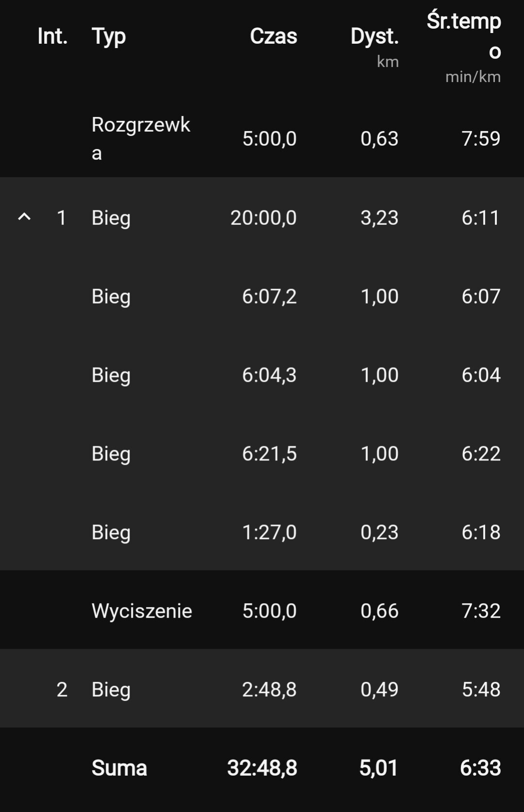Select the Wyciszenie cool-down row label
Screen dimensions: 524x812
[x=142, y=611]
